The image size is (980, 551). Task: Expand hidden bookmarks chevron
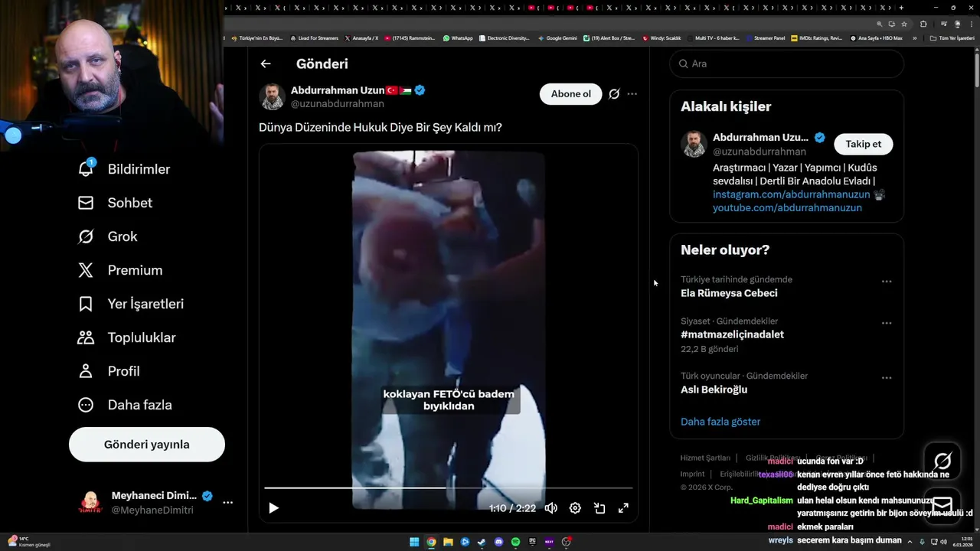coord(914,37)
